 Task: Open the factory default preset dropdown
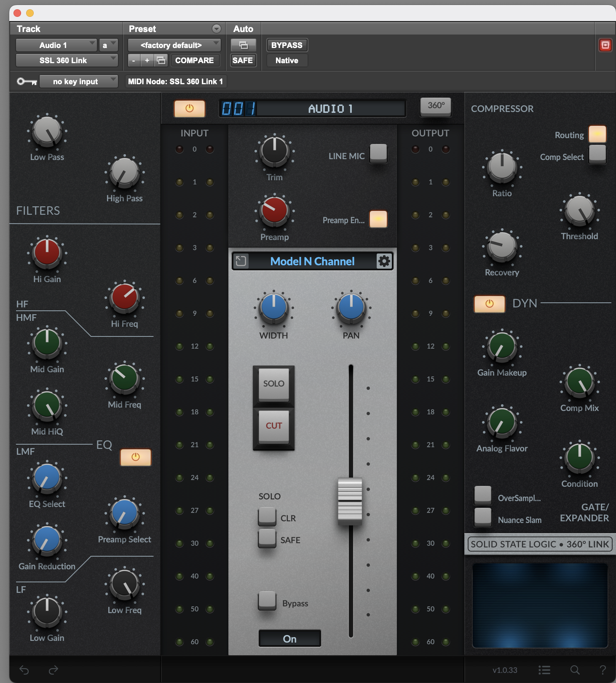(174, 45)
